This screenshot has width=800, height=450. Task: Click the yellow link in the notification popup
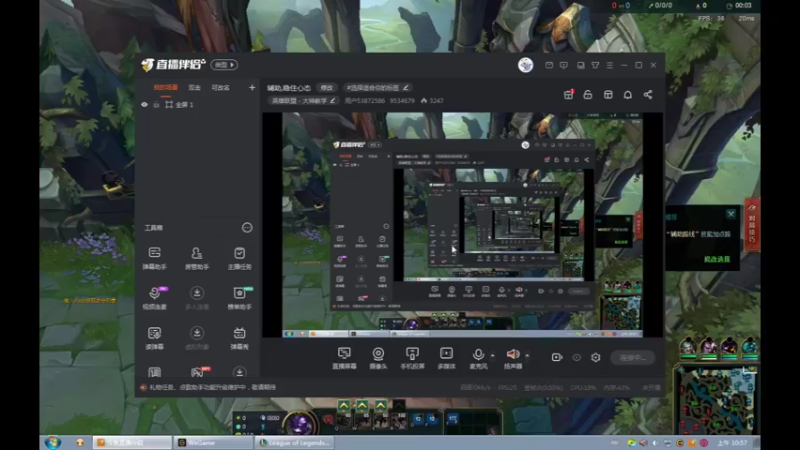(717, 259)
